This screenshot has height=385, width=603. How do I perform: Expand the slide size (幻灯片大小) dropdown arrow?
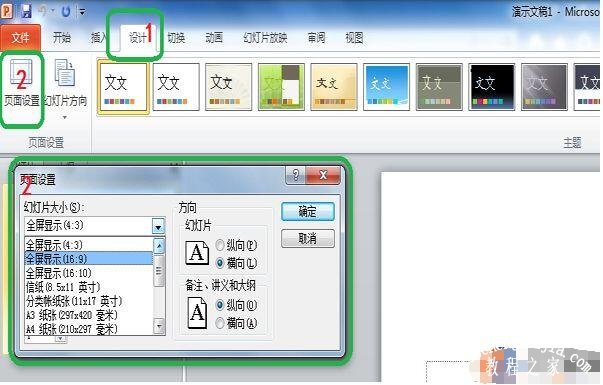pyautogui.click(x=158, y=226)
